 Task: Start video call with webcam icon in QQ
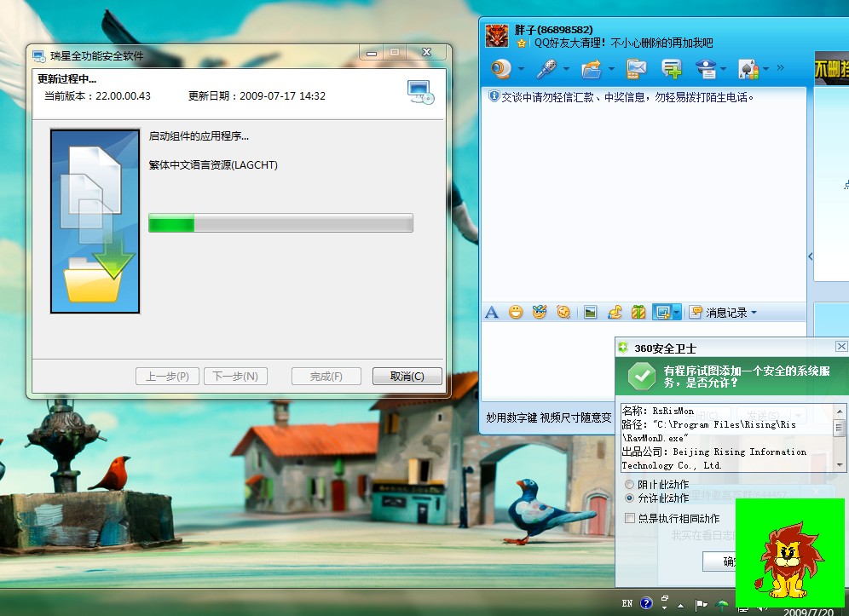tap(501, 69)
